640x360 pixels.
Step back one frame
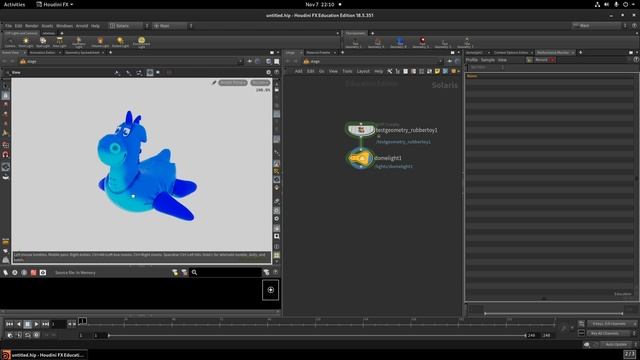[x=18, y=324]
